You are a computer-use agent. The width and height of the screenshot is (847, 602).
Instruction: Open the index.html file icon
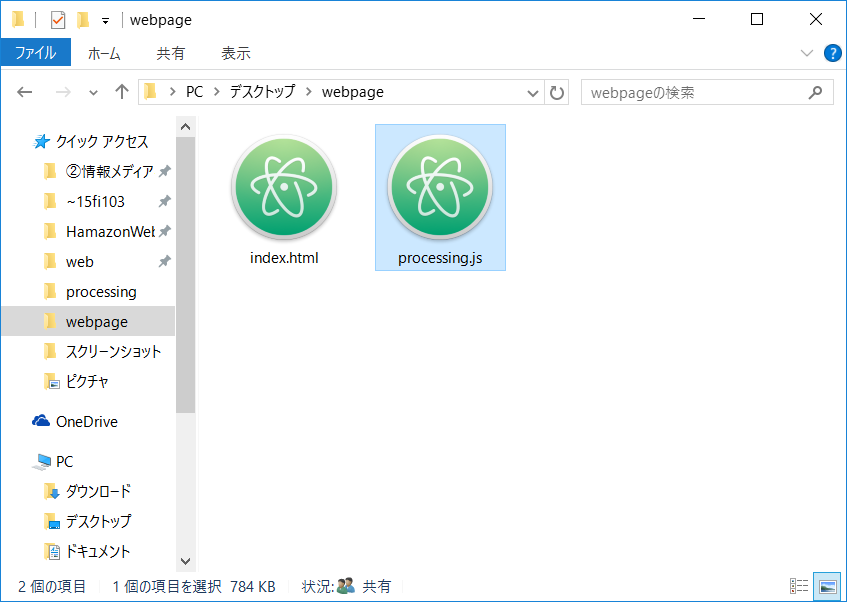(284, 187)
